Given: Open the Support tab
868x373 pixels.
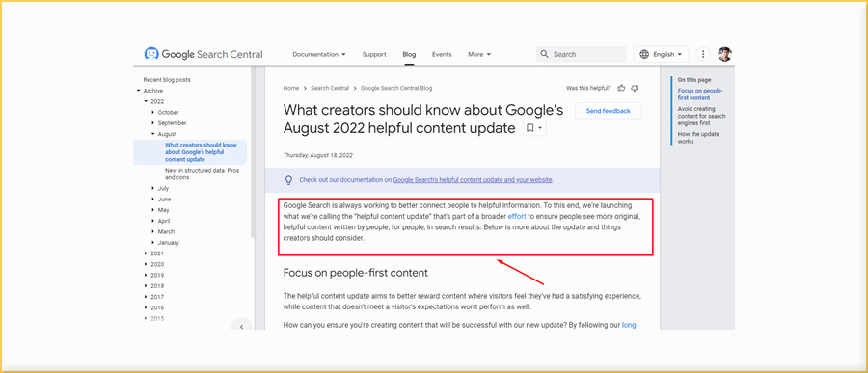Looking at the screenshot, I should [374, 54].
